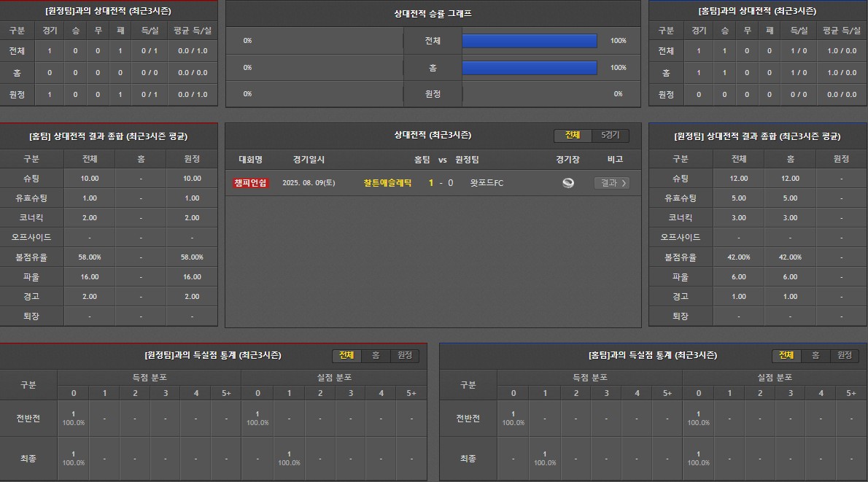Switch the away-team goal stats to 원정
The height and width of the screenshot is (482, 868).
tap(404, 355)
